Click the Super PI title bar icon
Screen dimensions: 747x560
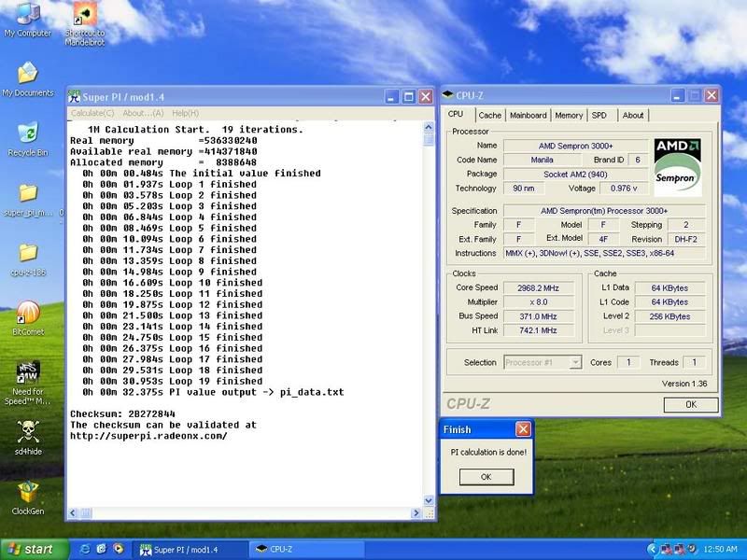(x=74, y=97)
